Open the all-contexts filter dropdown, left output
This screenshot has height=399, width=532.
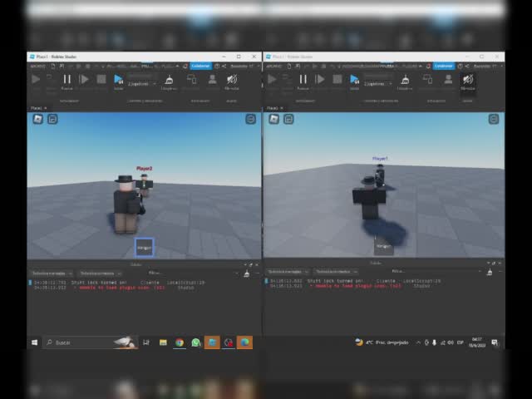(x=100, y=273)
